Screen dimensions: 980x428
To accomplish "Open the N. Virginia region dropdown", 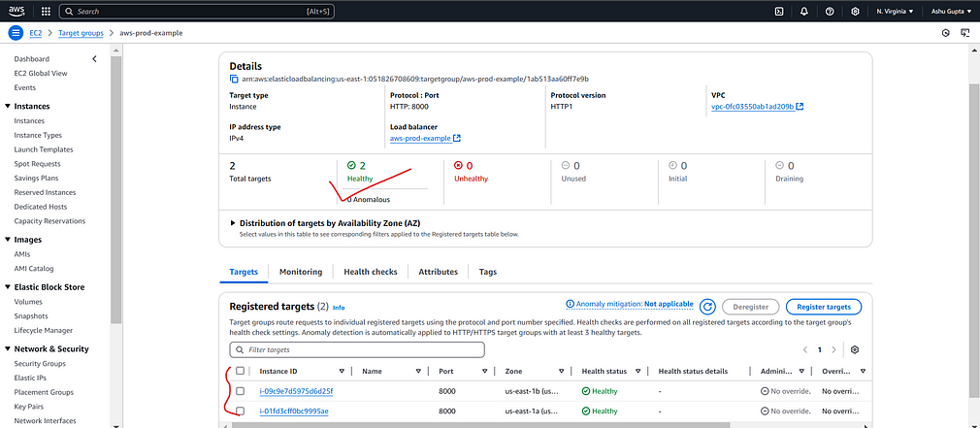I will [x=895, y=12].
